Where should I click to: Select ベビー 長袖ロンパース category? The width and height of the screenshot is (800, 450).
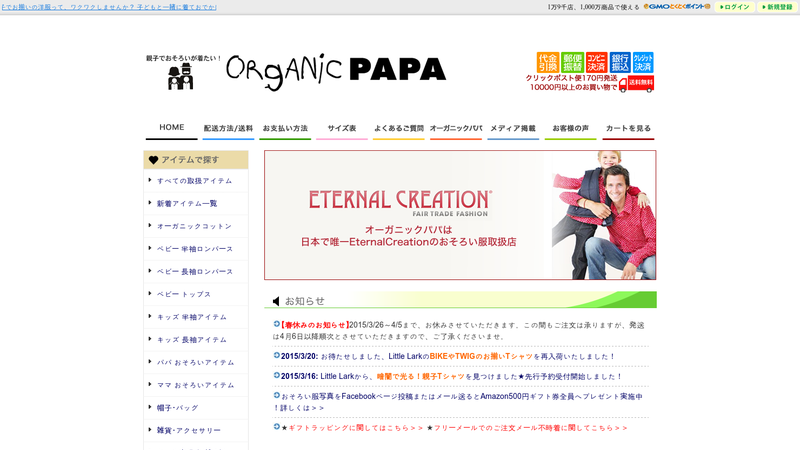[x=194, y=272]
